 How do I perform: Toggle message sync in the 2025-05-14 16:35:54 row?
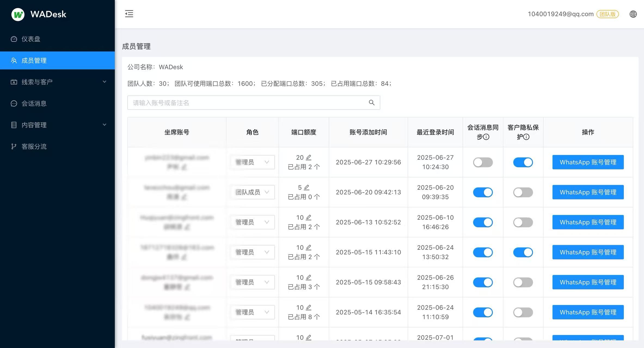click(x=483, y=312)
